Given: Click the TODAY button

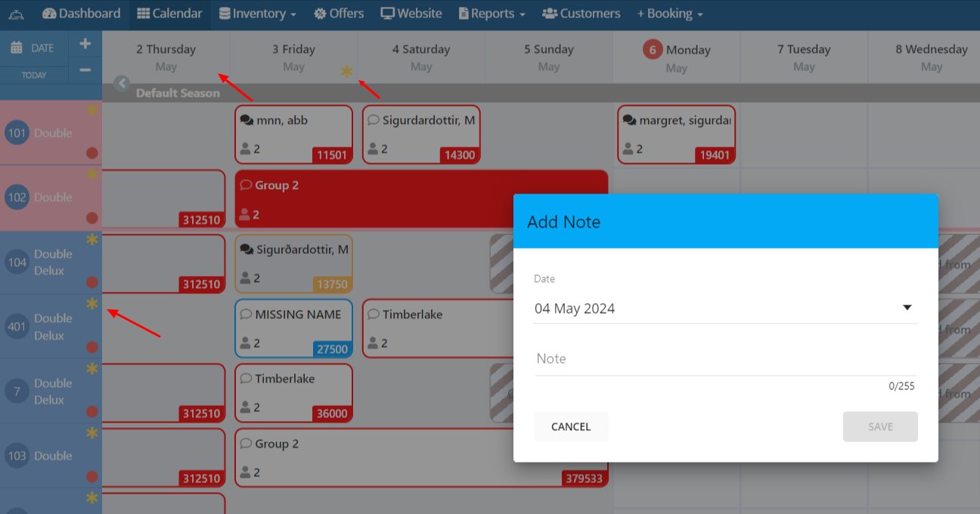Looking at the screenshot, I should 34,75.
